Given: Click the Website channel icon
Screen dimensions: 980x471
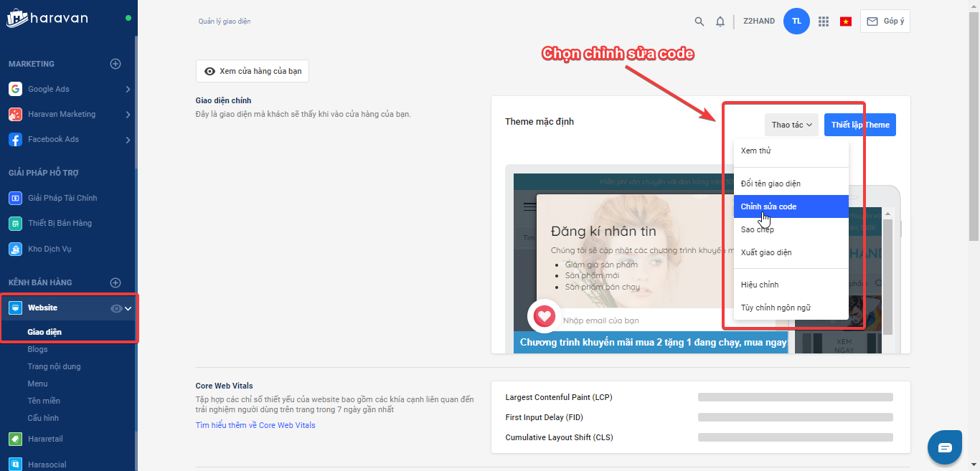Looking at the screenshot, I should [x=15, y=308].
